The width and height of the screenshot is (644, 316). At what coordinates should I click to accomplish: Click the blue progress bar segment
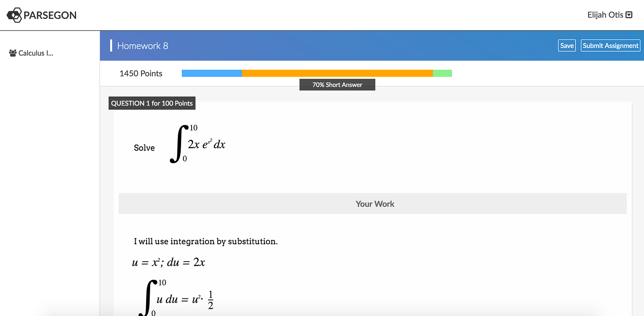tap(212, 73)
